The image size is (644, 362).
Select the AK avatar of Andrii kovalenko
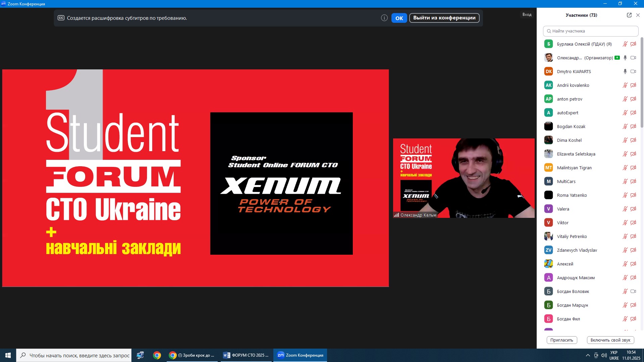[548, 85]
